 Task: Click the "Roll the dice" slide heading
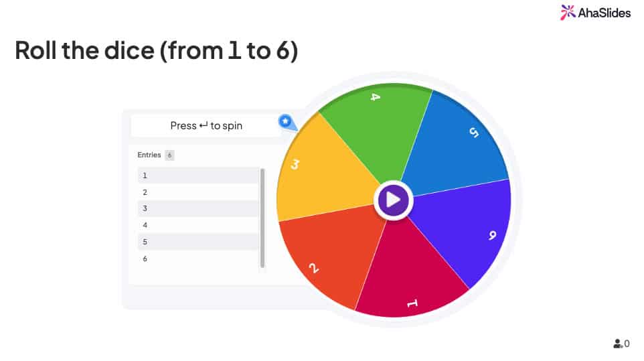(156, 51)
